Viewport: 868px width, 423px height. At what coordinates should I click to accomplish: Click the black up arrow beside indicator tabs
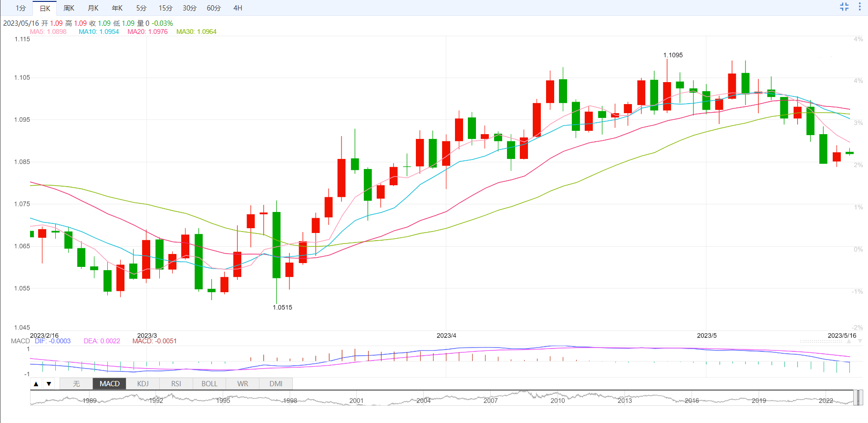[x=36, y=384]
